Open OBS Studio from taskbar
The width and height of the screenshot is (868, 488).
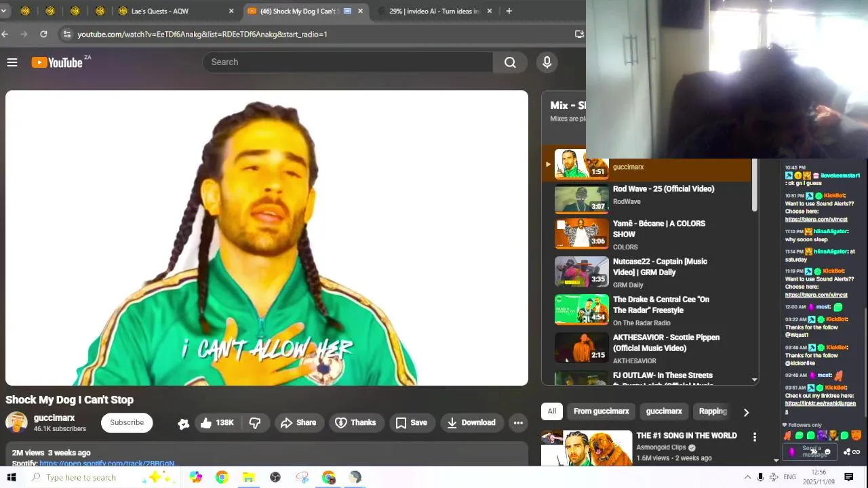(275, 477)
